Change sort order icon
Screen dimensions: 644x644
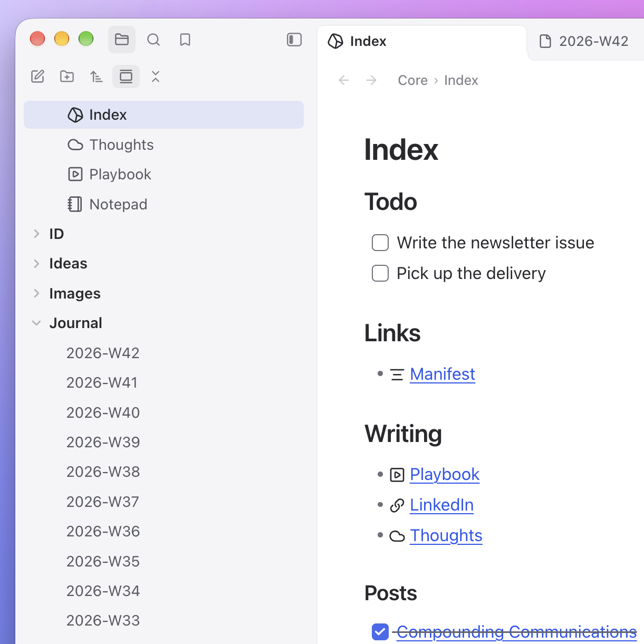pos(96,76)
